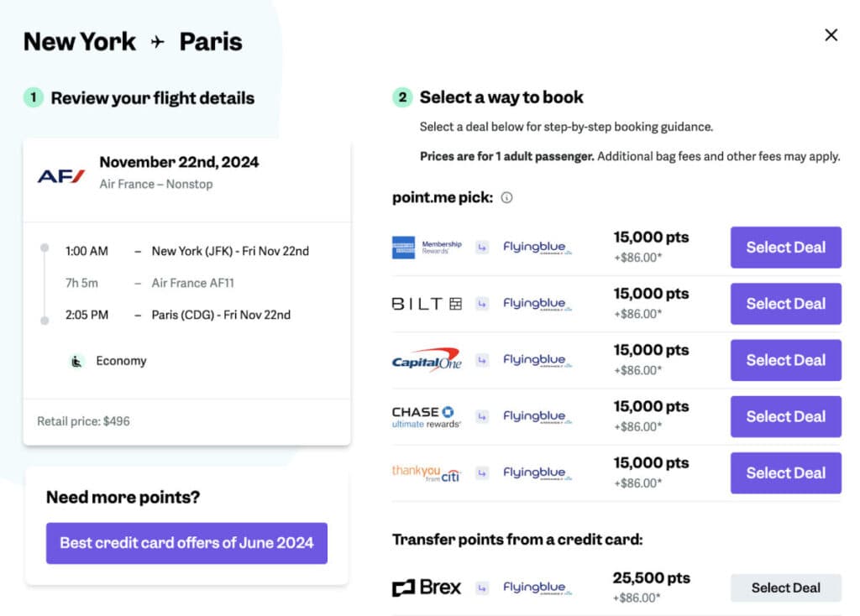Click the Economy seat icon
This screenshot has width=860, height=616.
click(76, 361)
